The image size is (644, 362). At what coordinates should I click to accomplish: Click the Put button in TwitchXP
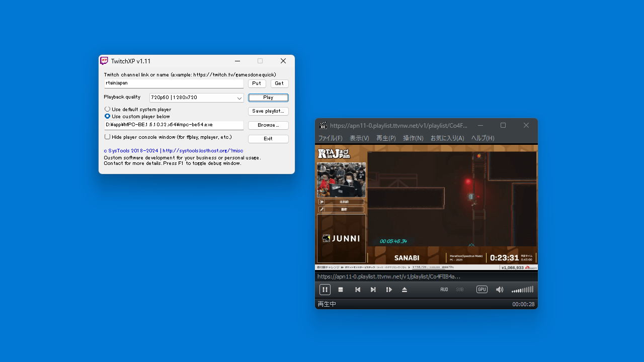257,83
